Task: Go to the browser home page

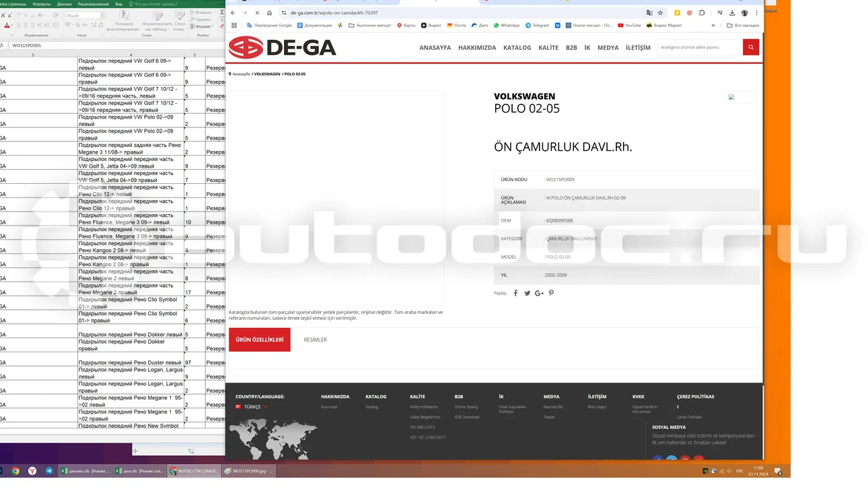Action: (x=269, y=13)
